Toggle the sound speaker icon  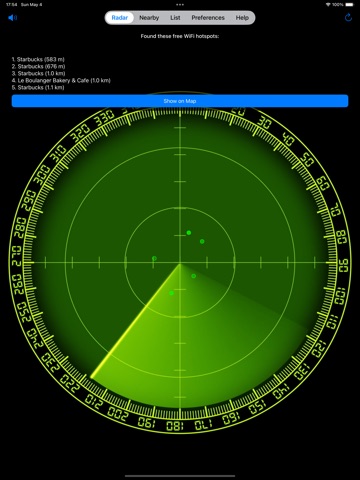coord(12,18)
